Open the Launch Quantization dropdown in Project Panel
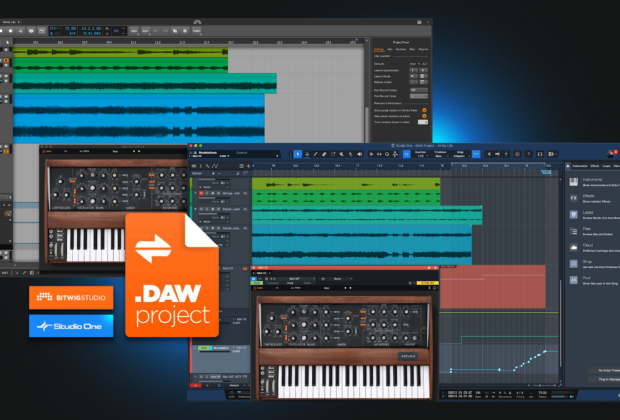The image size is (620, 420). click(x=414, y=70)
